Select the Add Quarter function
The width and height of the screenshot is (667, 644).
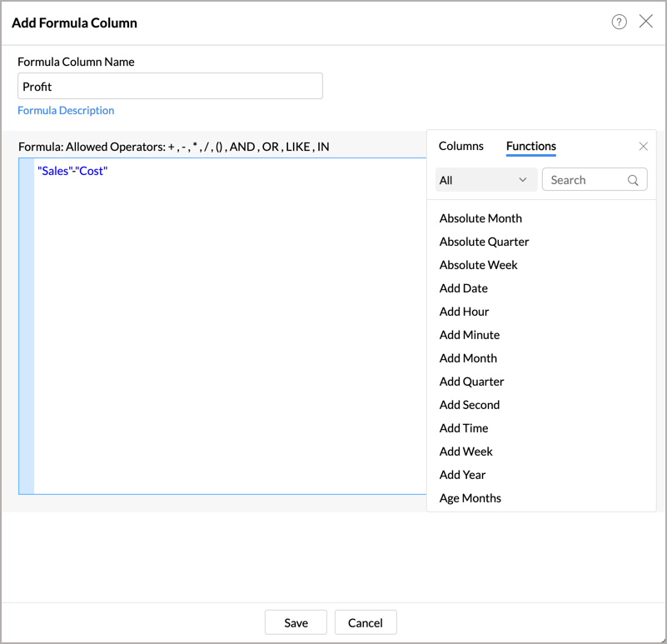coord(471,382)
